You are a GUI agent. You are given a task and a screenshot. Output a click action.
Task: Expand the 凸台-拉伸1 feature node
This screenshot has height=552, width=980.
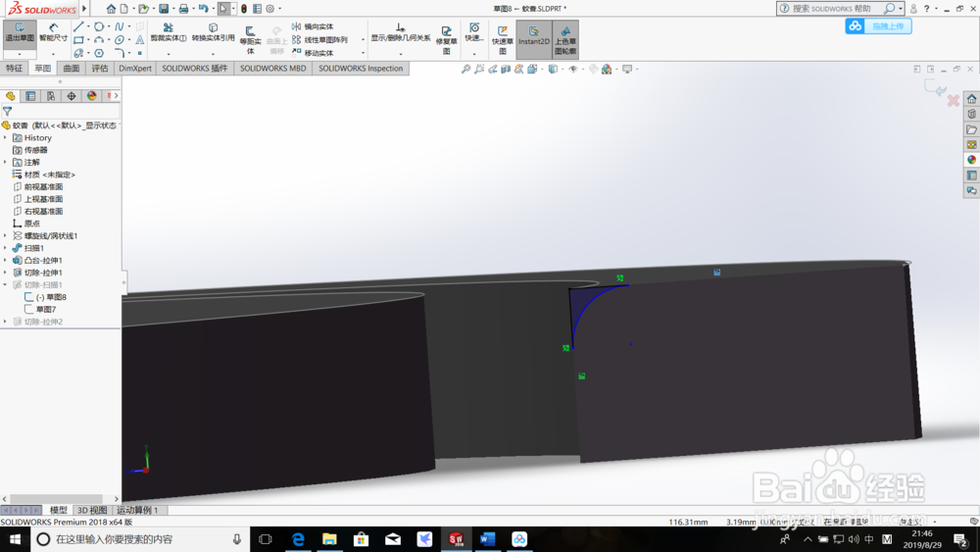tap(6, 260)
